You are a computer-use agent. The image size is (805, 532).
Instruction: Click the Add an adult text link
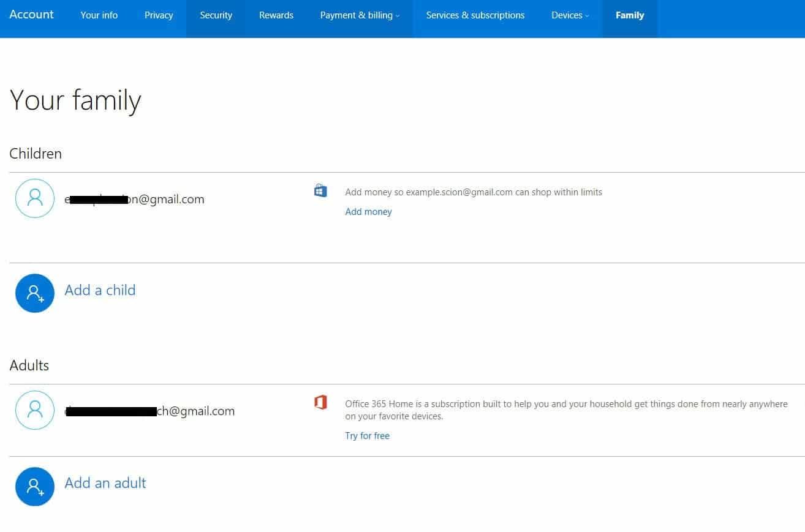point(105,483)
